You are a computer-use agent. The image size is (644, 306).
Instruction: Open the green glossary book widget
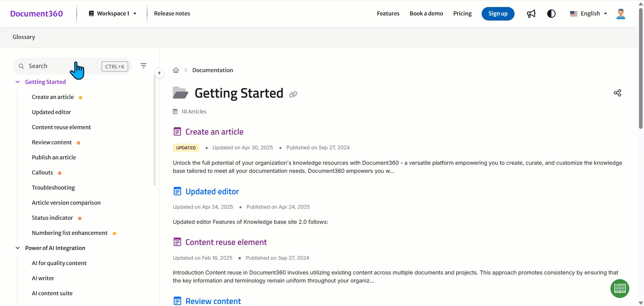(x=620, y=289)
